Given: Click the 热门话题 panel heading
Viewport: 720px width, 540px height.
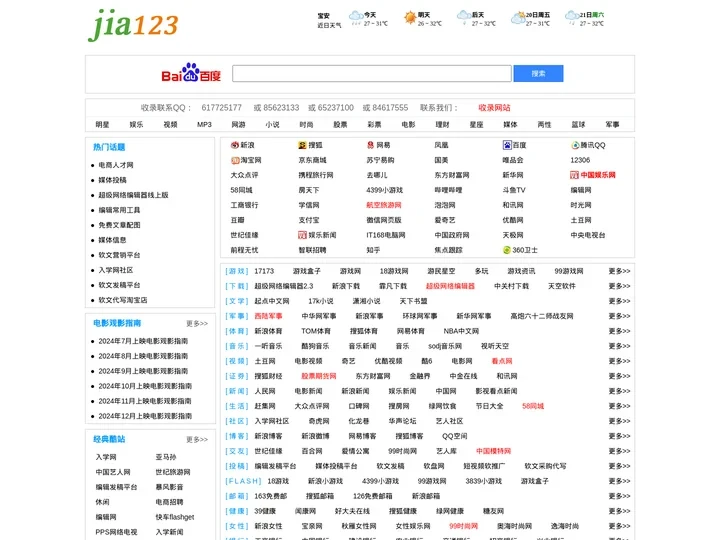Looking at the screenshot, I should click(x=109, y=147).
